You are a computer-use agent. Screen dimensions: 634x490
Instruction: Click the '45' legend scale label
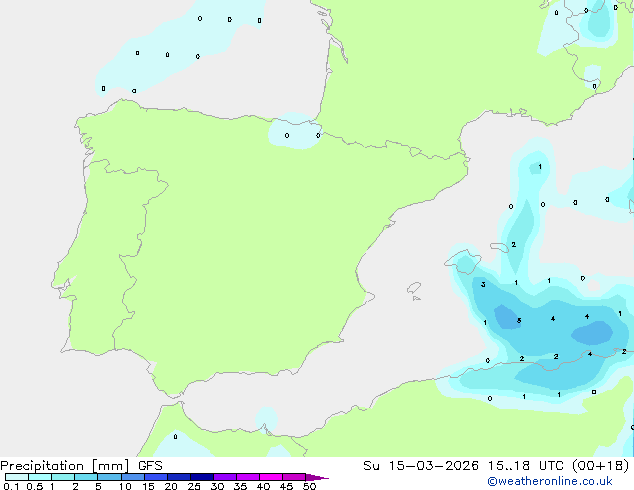point(286,486)
